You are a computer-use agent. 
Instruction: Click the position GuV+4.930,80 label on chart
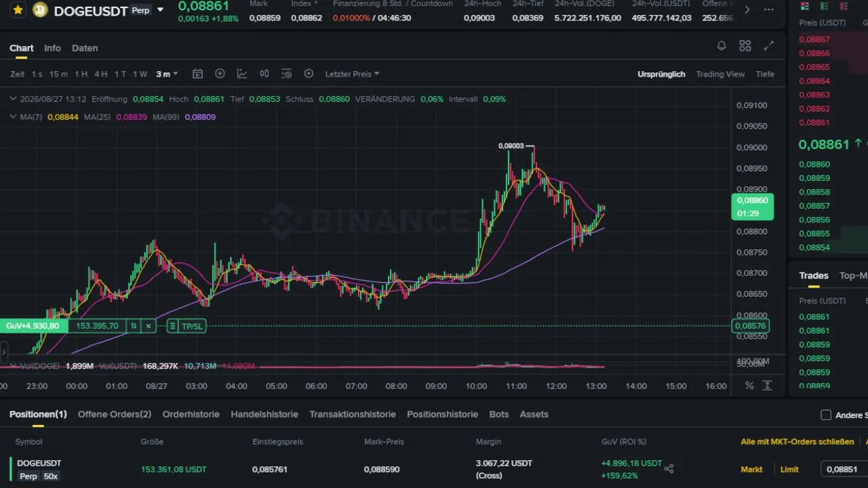point(33,326)
